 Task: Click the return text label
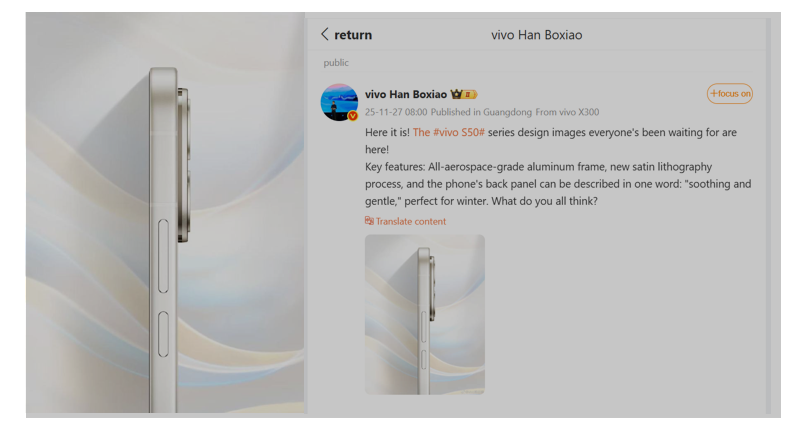[353, 35]
